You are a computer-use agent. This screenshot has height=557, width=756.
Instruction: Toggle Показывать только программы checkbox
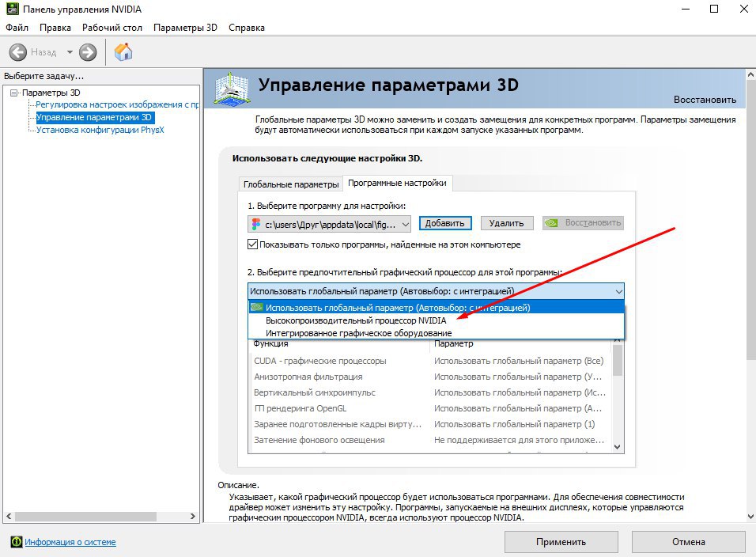pos(252,244)
